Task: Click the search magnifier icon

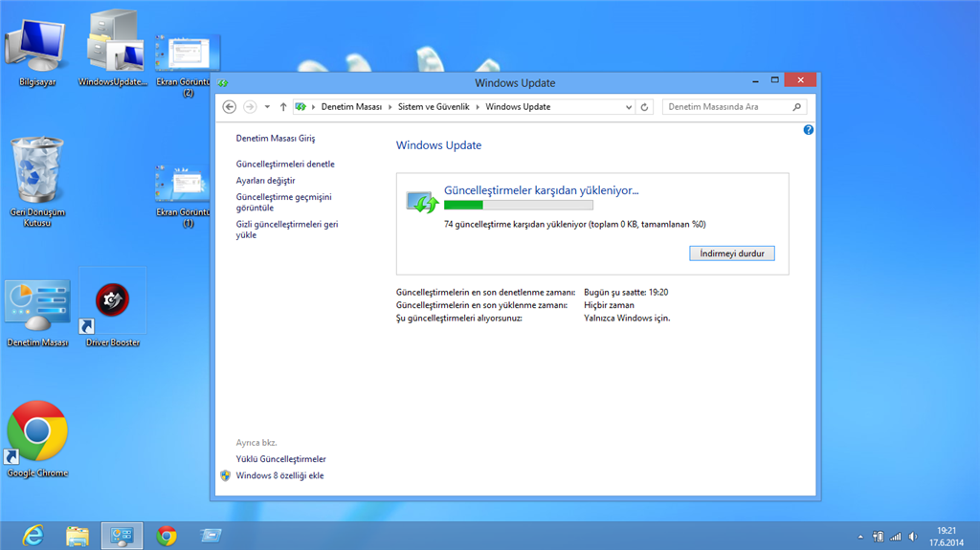Action: click(797, 107)
